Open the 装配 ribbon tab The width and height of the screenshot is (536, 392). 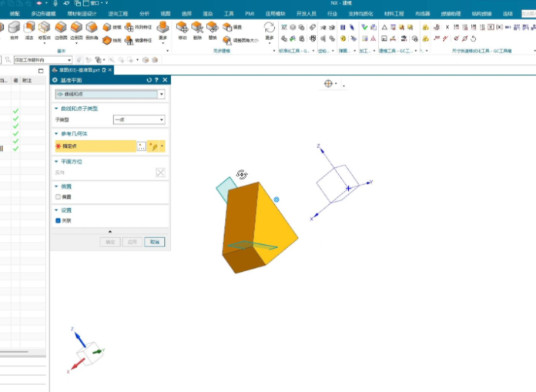point(15,14)
